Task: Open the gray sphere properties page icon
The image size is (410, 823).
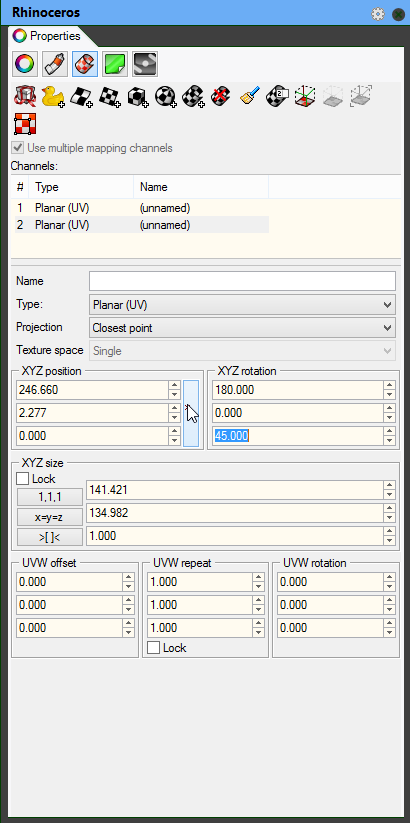Action: point(144,64)
